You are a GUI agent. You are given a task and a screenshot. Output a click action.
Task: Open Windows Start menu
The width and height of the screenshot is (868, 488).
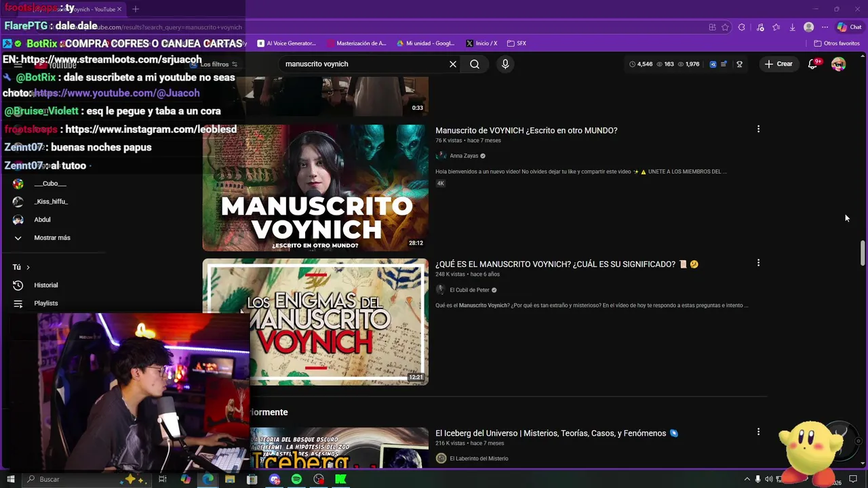coord(10,479)
